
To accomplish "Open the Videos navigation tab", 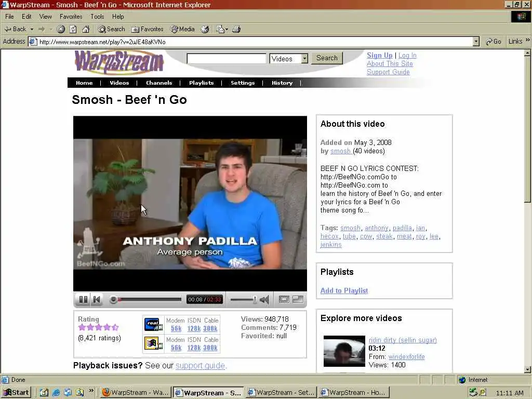I will (119, 83).
